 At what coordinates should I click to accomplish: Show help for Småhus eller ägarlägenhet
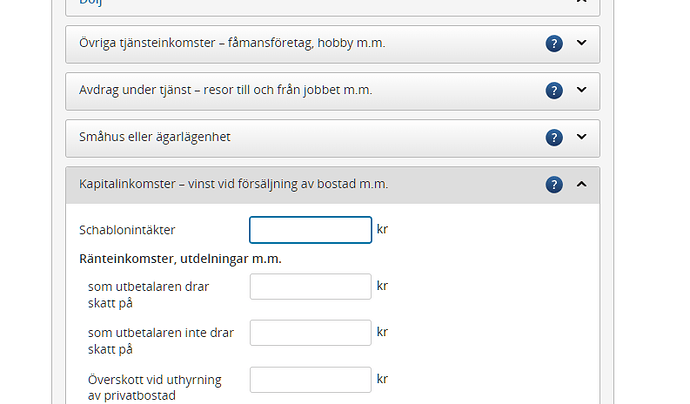554,137
